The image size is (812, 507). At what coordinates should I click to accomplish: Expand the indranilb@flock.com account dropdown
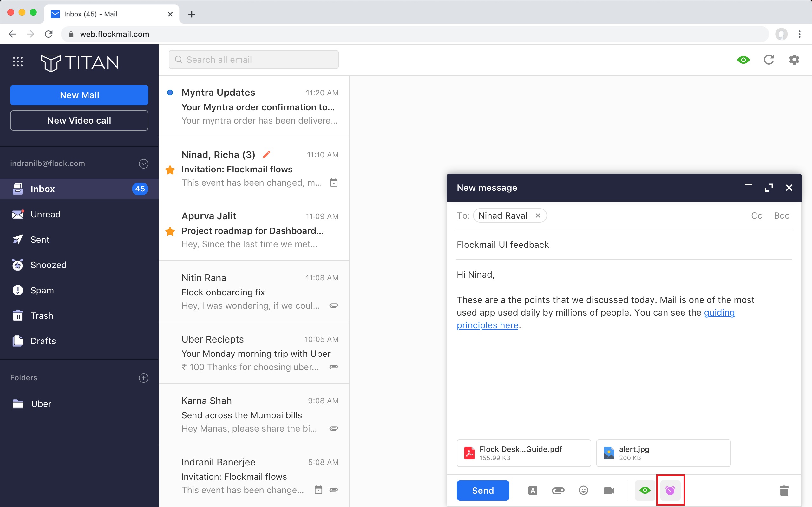tap(144, 164)
